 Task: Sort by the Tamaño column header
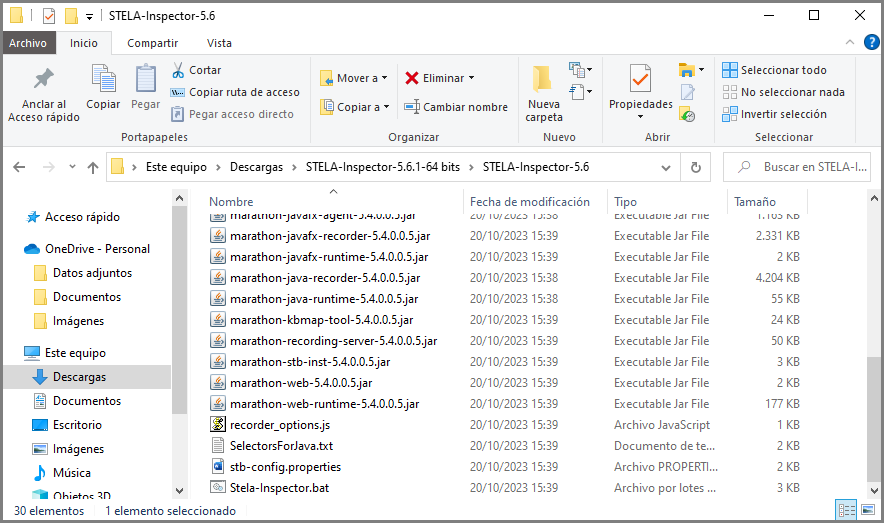point(755,202)
